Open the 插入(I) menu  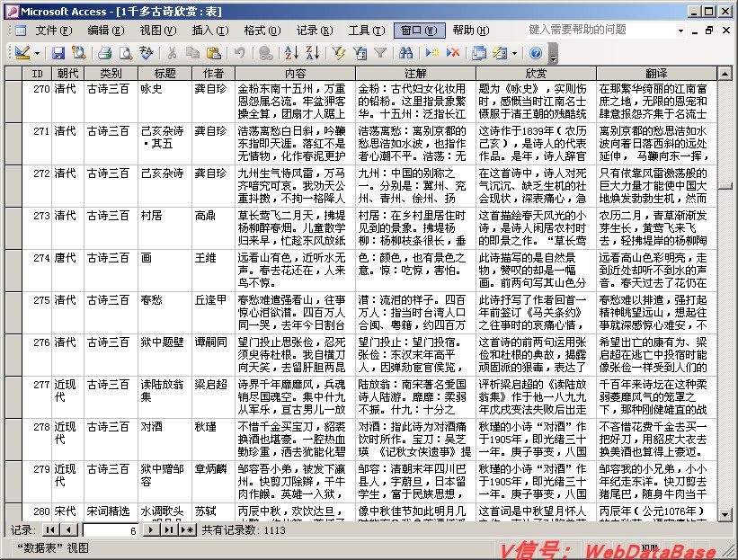pos(210,31)
